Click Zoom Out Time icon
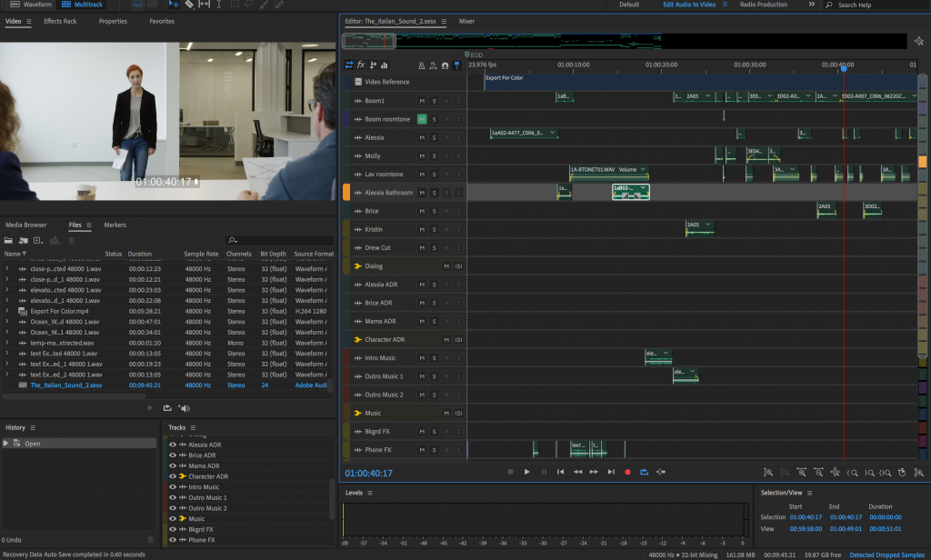 pos(818,473)
